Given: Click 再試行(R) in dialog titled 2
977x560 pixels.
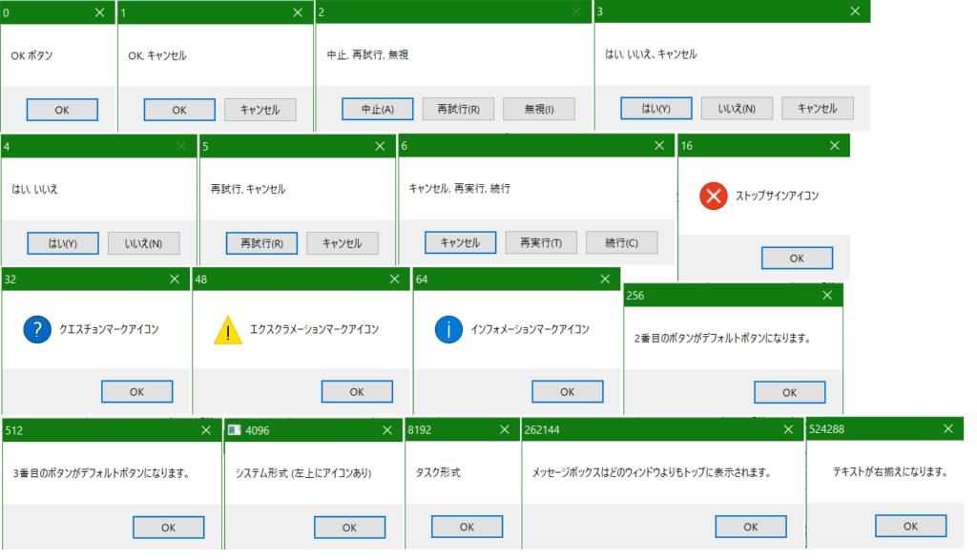Looking at the screenshot, I should 458,109.
